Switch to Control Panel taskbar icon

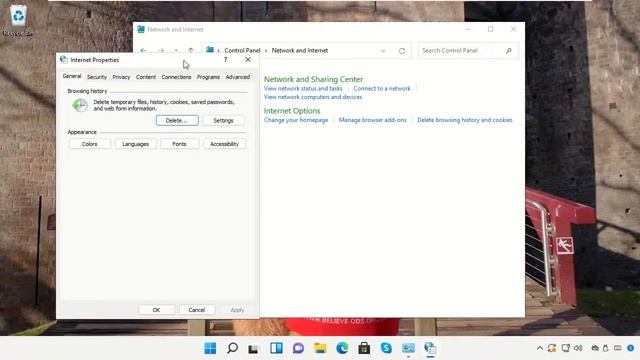tap(408, 348)
